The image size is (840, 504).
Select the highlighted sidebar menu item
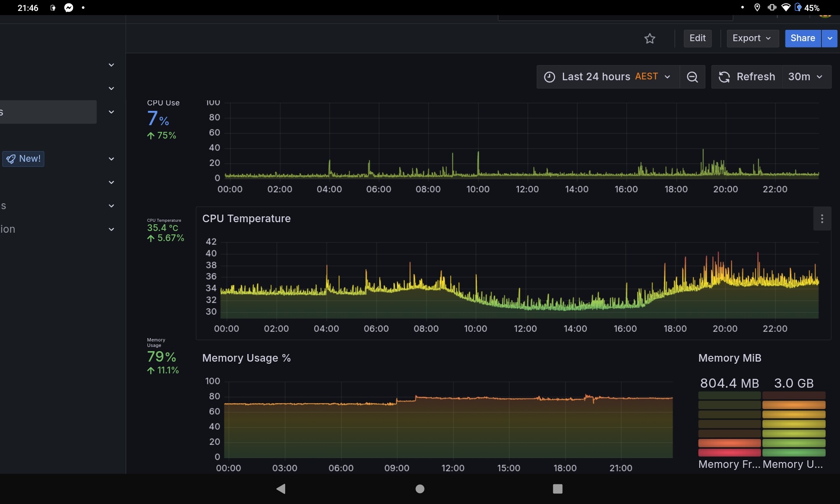(x=48, y=112)
